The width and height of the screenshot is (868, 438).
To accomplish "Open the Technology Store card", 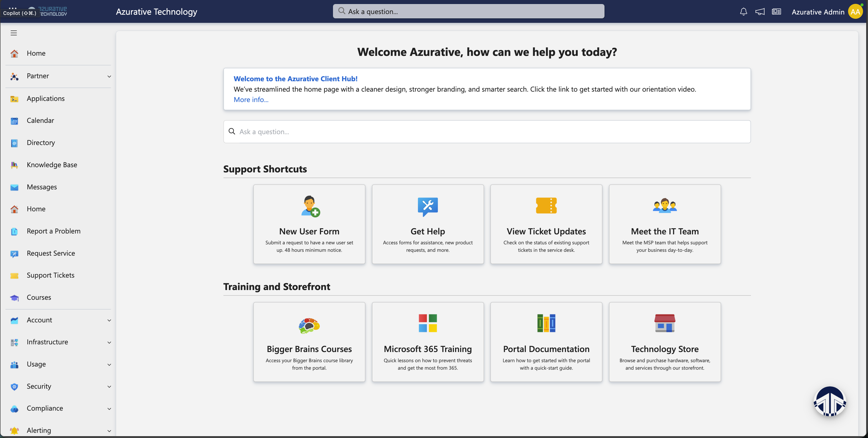I will tap(664, 342).
